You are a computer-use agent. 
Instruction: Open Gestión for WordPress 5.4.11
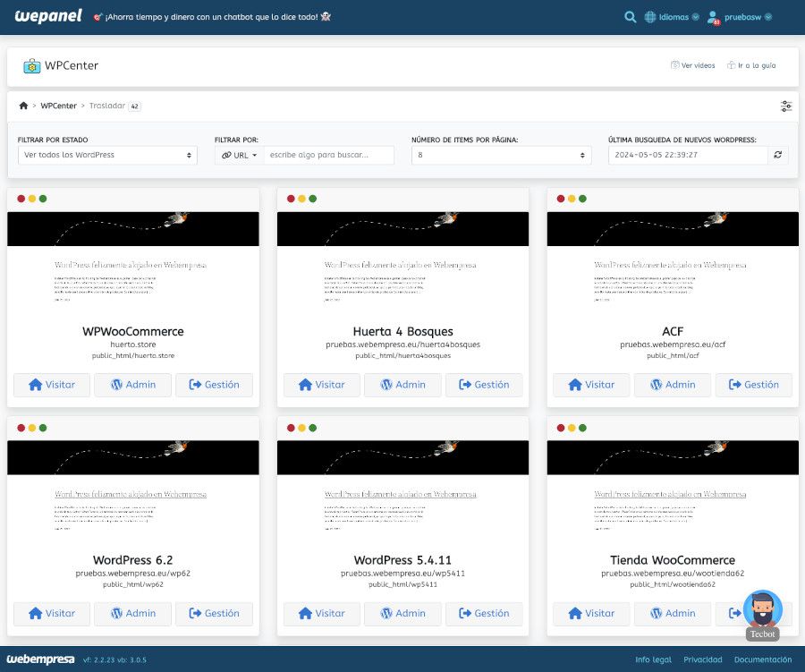(484, 614)
